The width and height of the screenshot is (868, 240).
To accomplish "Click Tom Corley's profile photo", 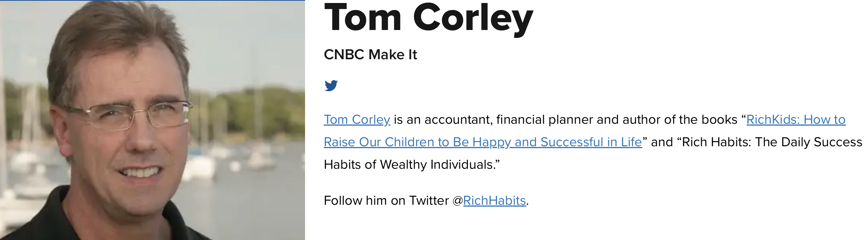I will coord(152,120).
